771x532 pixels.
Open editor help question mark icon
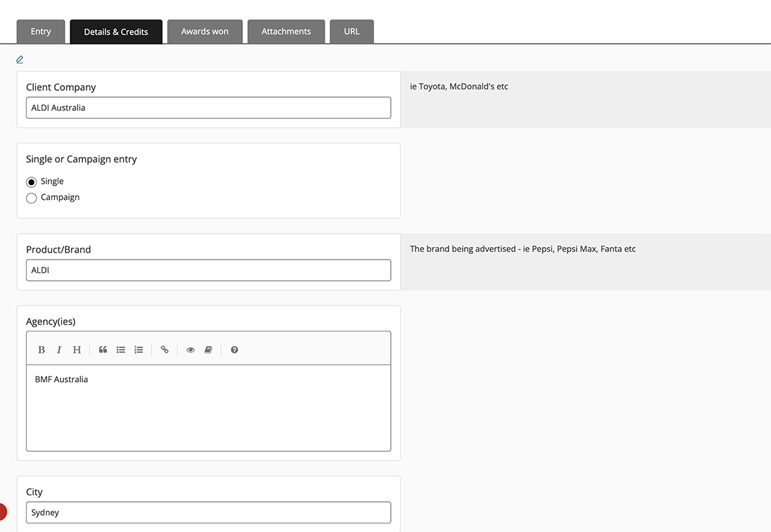[234, 350]
